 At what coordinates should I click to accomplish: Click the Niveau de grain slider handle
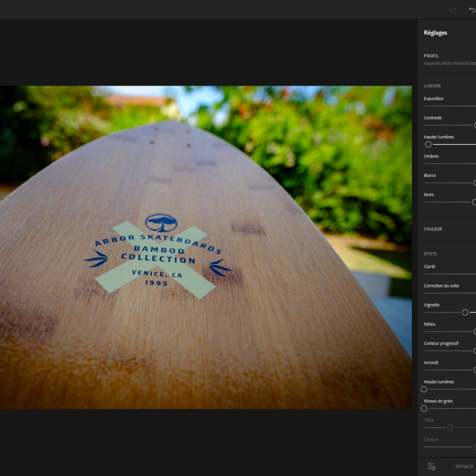(424, 408)
